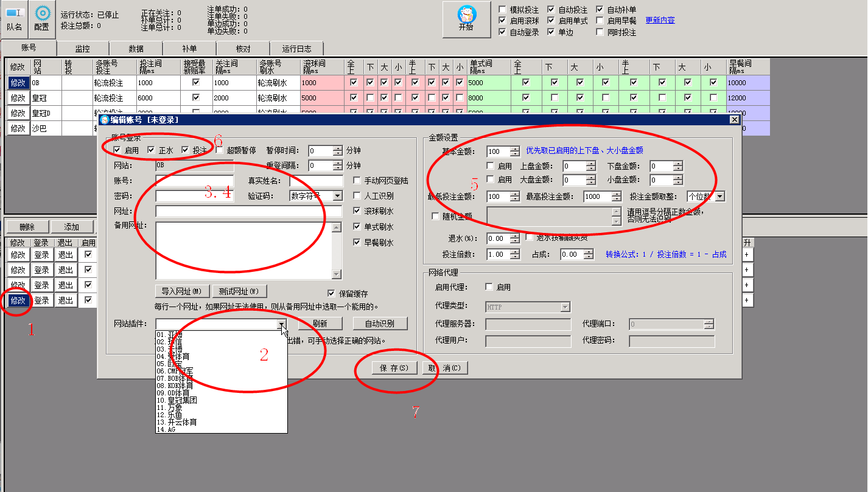The height and width of the screenshot is (492, 868).
Task: Click the 添加 button
Action: click(72, 227)
